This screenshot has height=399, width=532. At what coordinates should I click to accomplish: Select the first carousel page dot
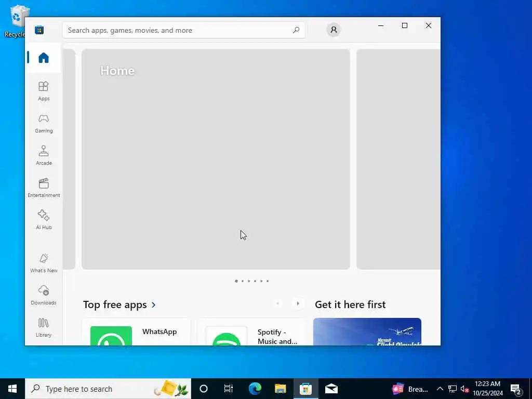tap(236, 281)
